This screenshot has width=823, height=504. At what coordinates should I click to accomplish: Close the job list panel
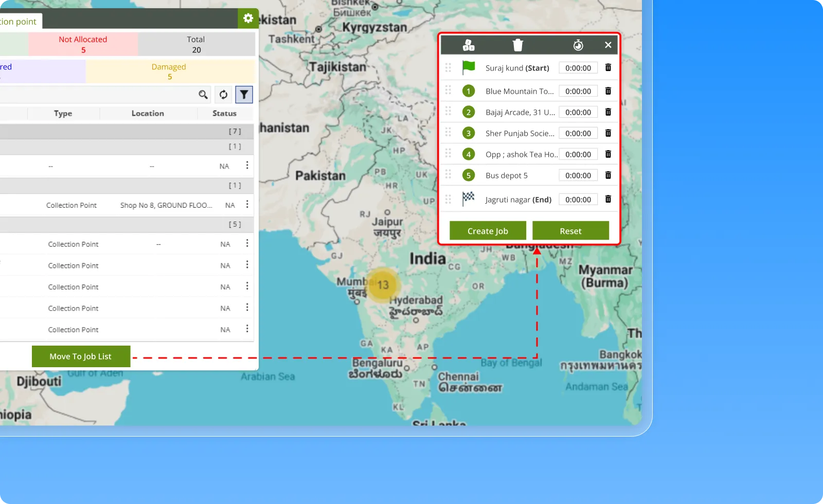pos(608,45)
